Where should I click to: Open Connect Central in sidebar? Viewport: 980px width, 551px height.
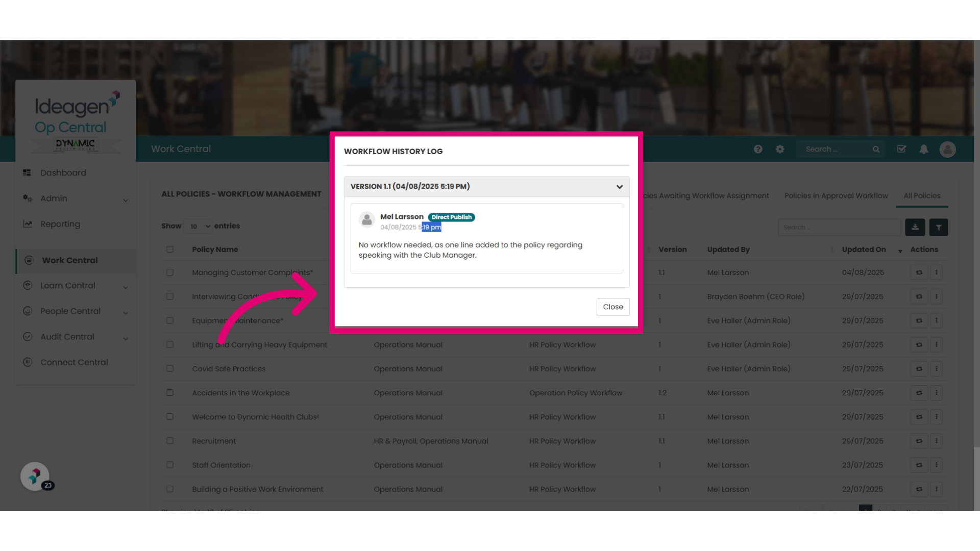(74, 362)
